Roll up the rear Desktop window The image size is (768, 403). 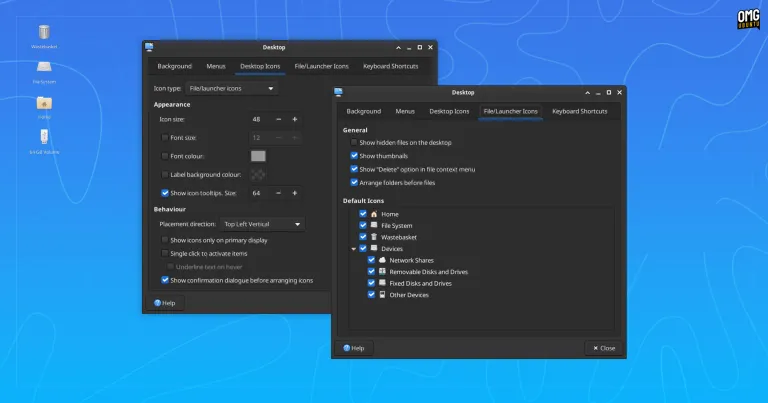[x=398, y=47]
